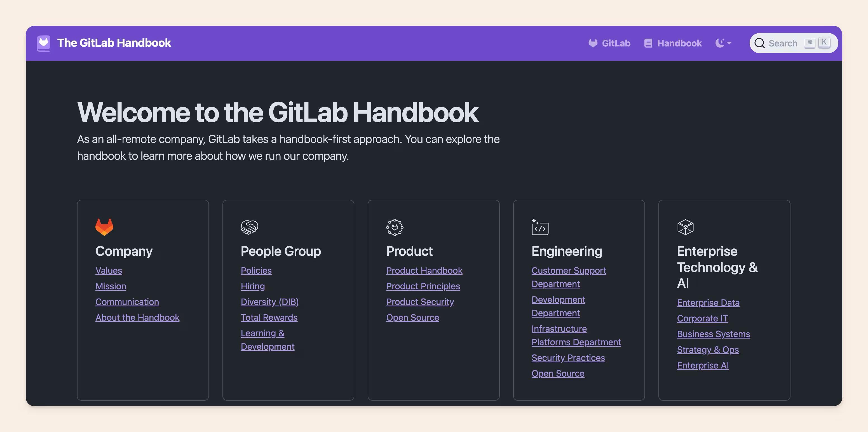868x432 pixels.
Task: Click the People Group handshake icon
Action: point(250,227)
